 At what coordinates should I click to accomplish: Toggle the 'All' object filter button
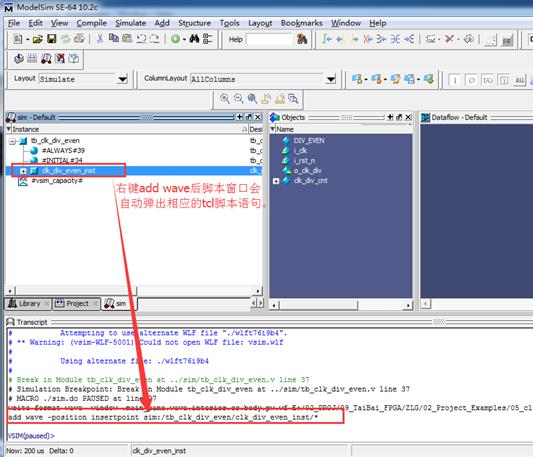click(520, 80)
